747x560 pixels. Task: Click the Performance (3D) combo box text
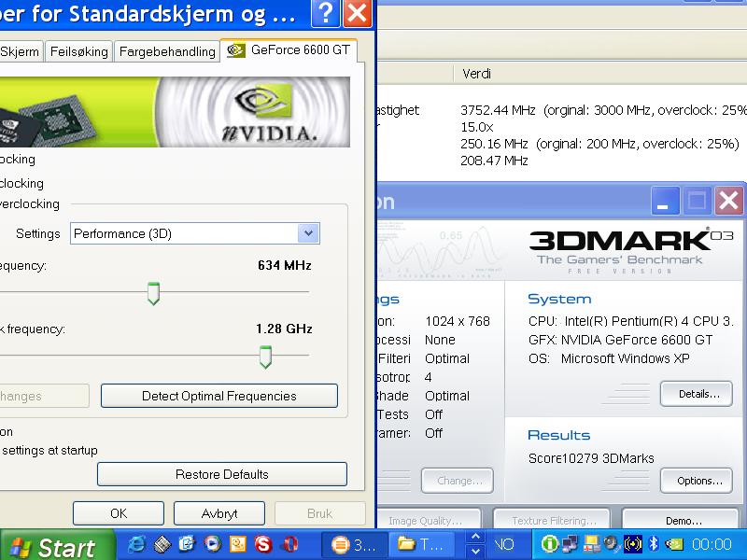click(x=122, y=234)
